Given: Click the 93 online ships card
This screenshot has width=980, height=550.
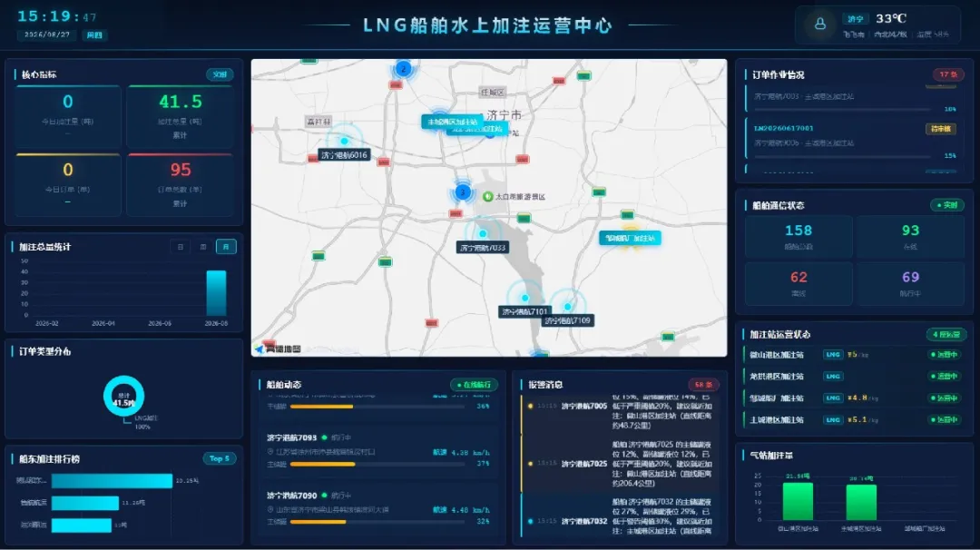Looking at the screenshot, I should [910, 236].
